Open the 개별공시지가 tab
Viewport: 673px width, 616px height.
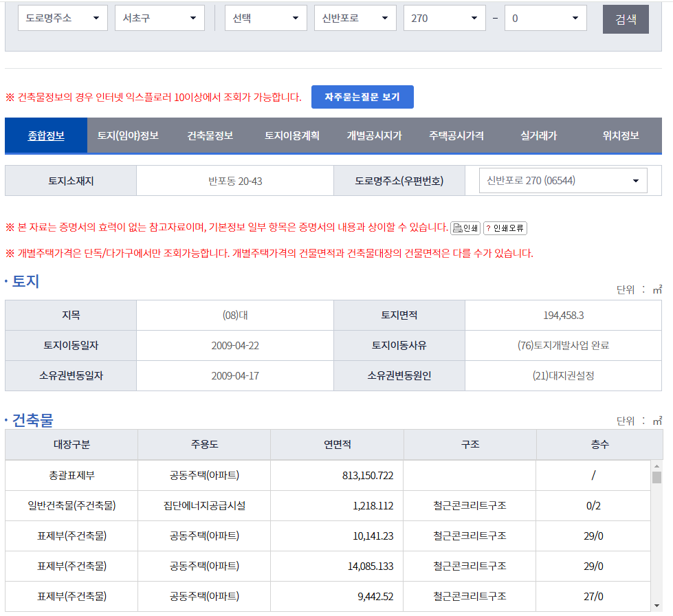click(374, 135)
